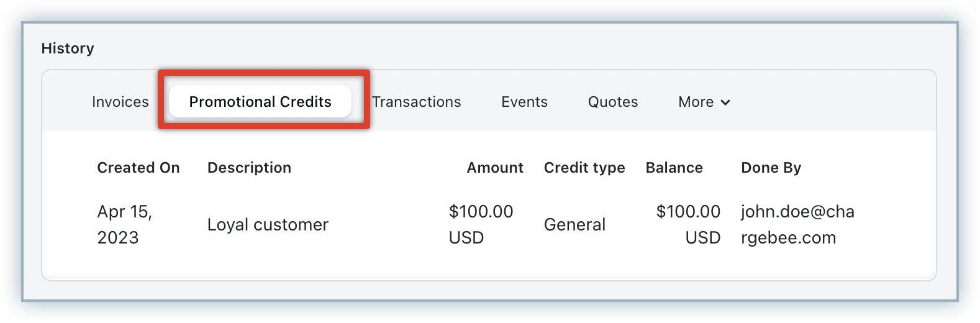Click the chevron arrow beside More
The width and height of the screenshot is (980, 323).
pos(725,102)
